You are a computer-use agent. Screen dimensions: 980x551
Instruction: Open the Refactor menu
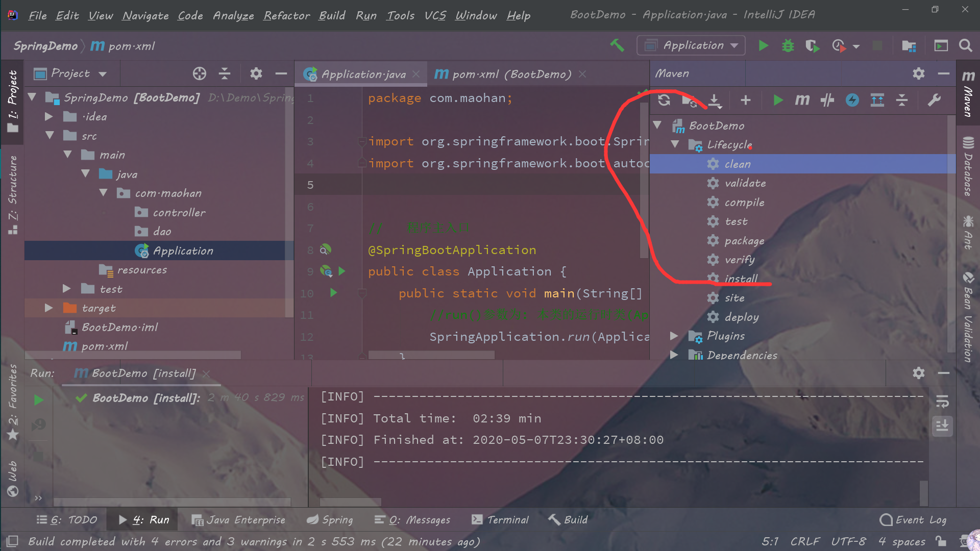coord(286,15)
